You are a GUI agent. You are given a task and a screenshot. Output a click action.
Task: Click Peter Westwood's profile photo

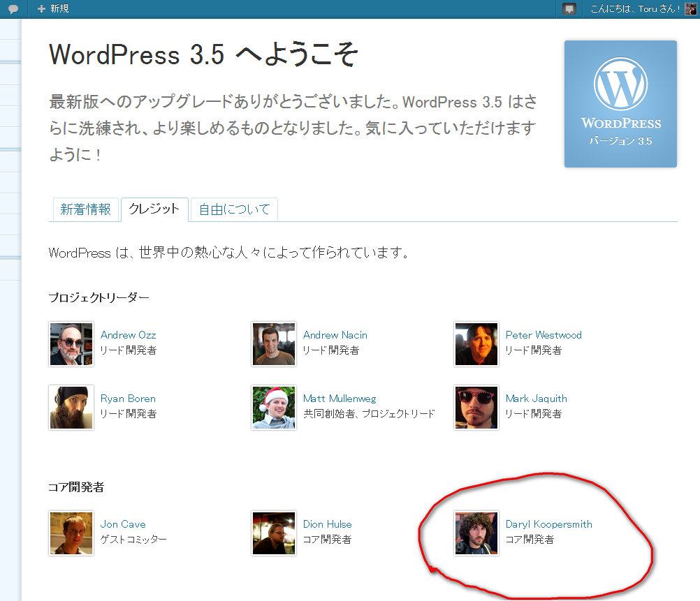click(x=476, y=344)
